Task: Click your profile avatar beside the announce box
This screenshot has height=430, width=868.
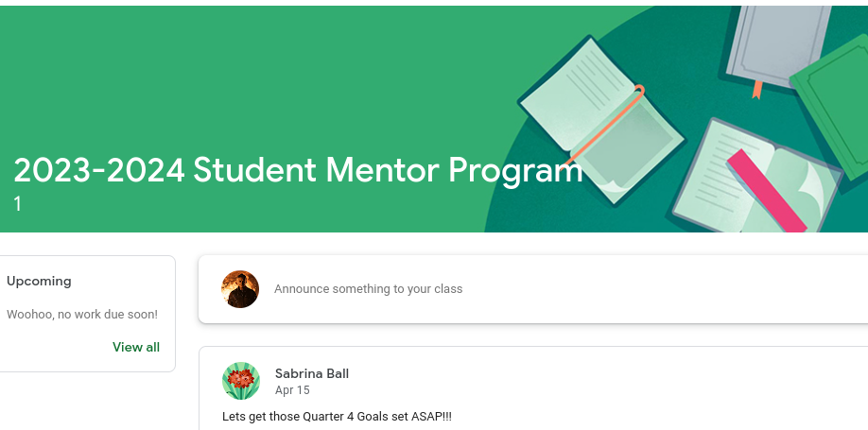Action: 240,289
